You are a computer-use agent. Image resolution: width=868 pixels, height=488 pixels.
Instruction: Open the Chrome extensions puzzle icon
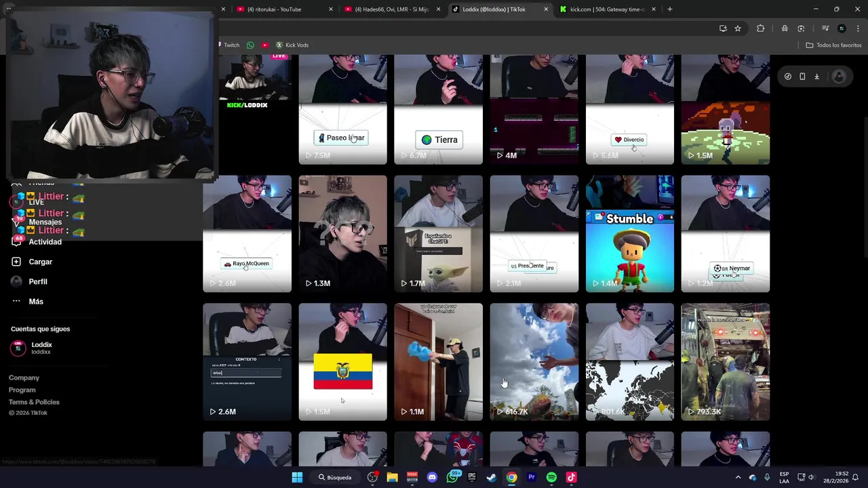pos(760,28)
